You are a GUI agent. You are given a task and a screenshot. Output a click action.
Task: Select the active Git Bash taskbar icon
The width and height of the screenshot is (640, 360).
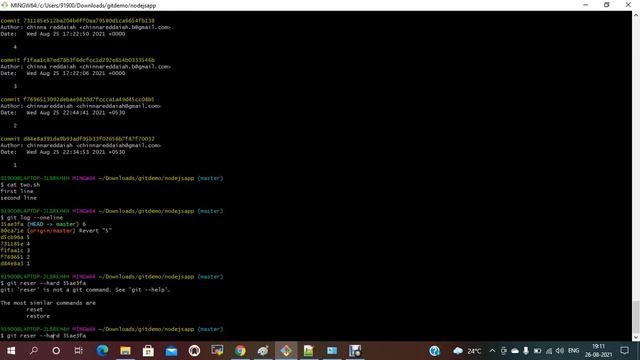pyautogui.click(x=286, y=351)
